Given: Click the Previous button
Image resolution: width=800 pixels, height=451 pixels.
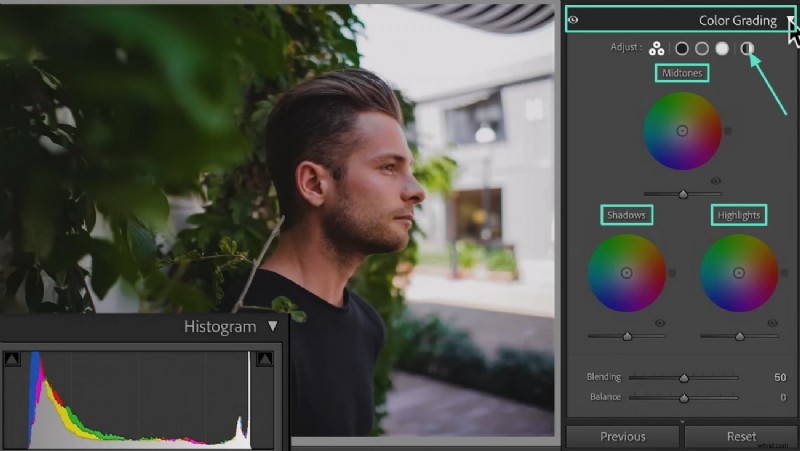Looking at the screenshot, I should [622, 437].
